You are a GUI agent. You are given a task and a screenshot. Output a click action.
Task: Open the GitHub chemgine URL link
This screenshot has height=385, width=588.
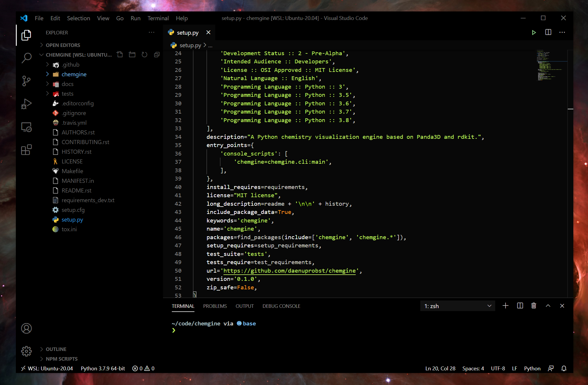(289, 271)
